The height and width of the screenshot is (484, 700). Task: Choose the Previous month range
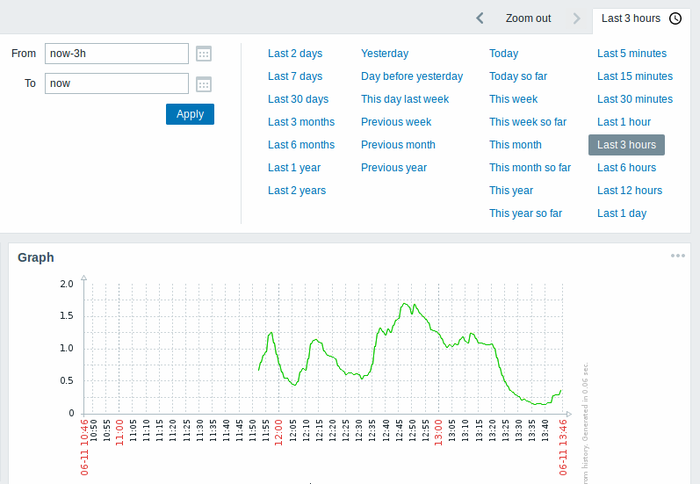[x=398, y=145]
